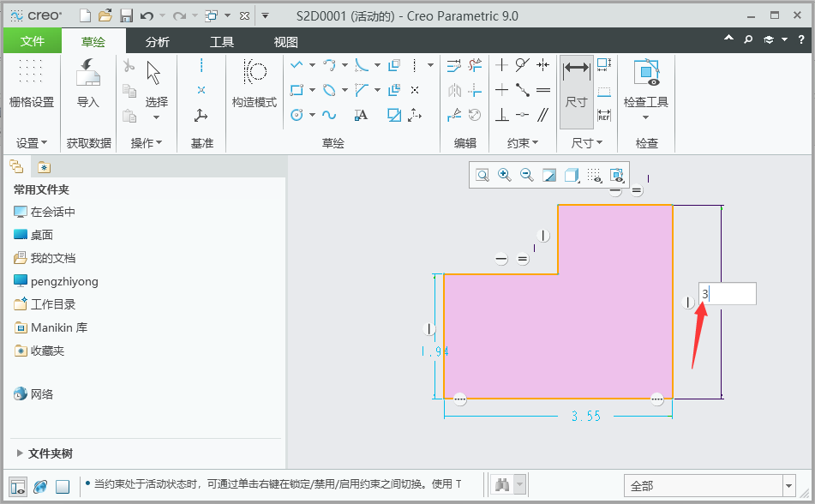This screenshot has height=504, width=815.
Task: Toggle 构造模式 construction mode
Action: tap(255, 83)
